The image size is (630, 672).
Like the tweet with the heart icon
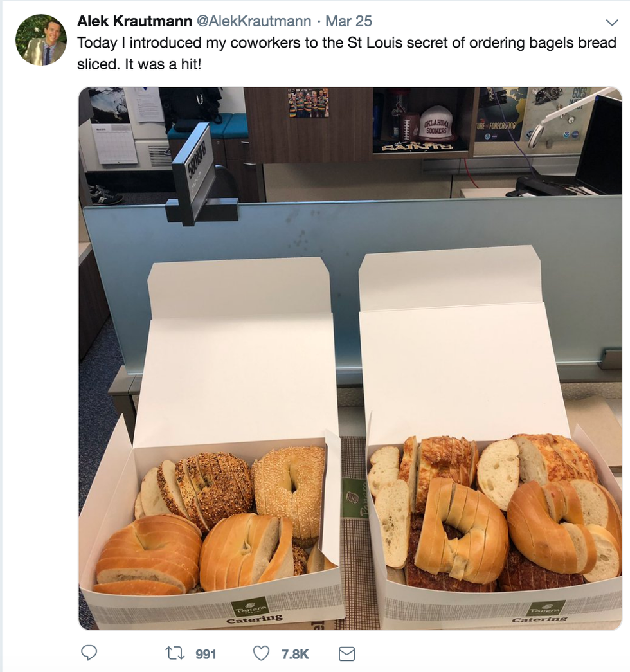[261, 653]
